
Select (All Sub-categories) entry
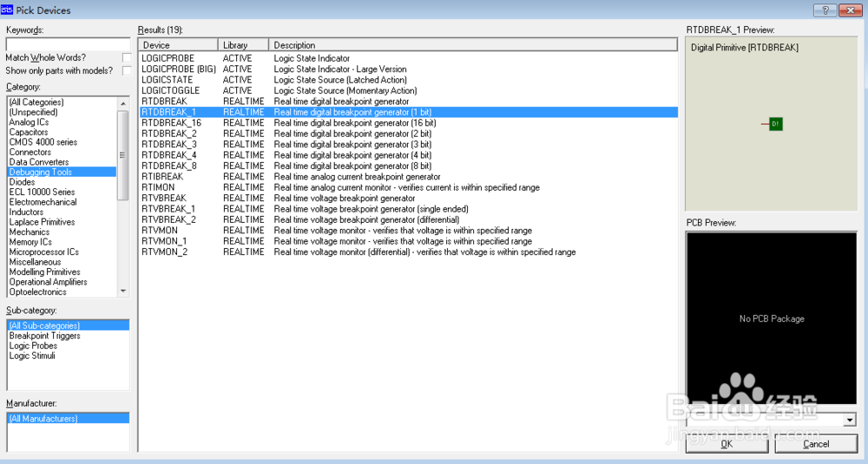pos(68,326)
